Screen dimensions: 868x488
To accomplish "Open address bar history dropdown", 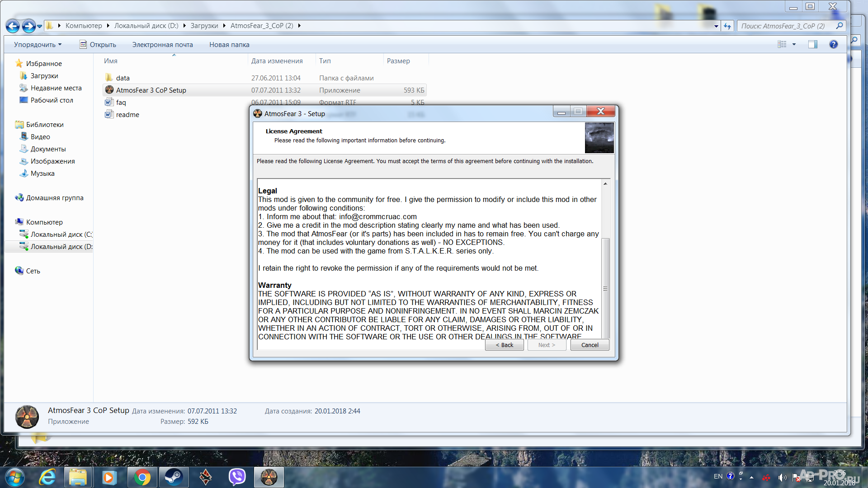I will (716, 26).
